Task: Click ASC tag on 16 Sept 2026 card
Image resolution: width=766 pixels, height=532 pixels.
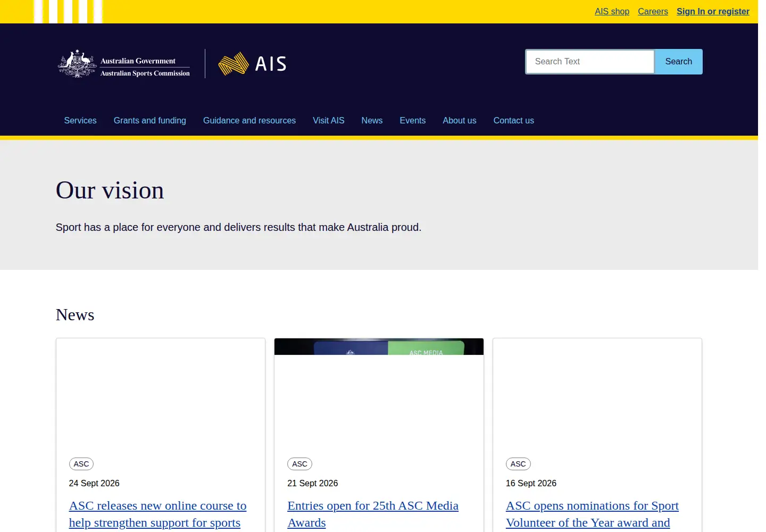Action: tap(518, 464)
